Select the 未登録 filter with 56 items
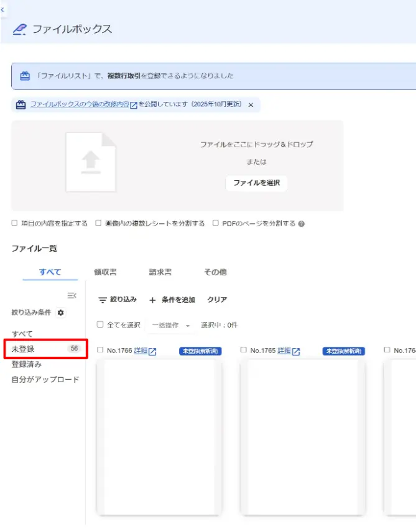 pos(46,349)
